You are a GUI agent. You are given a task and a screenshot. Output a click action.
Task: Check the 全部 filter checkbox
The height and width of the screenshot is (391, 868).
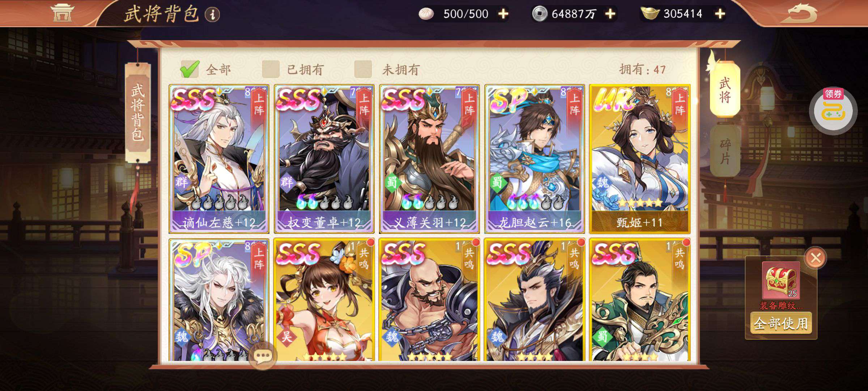(x=190, y=69)
